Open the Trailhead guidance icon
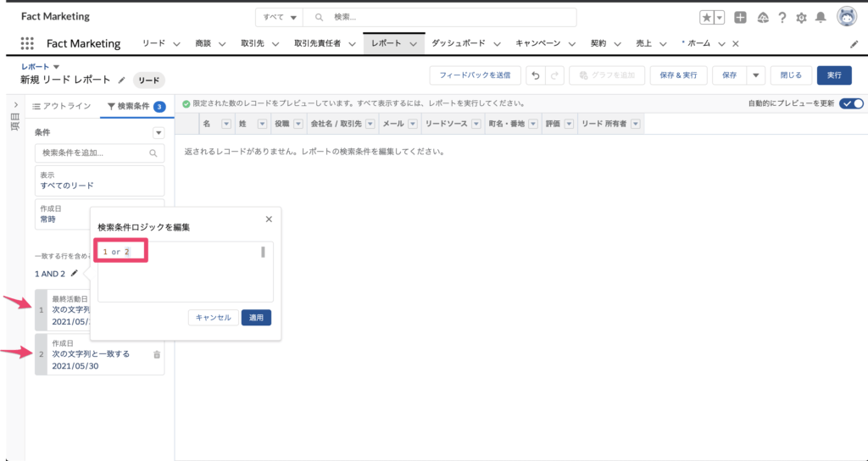This screenshot has width=868, height=461. pos(763,18)
